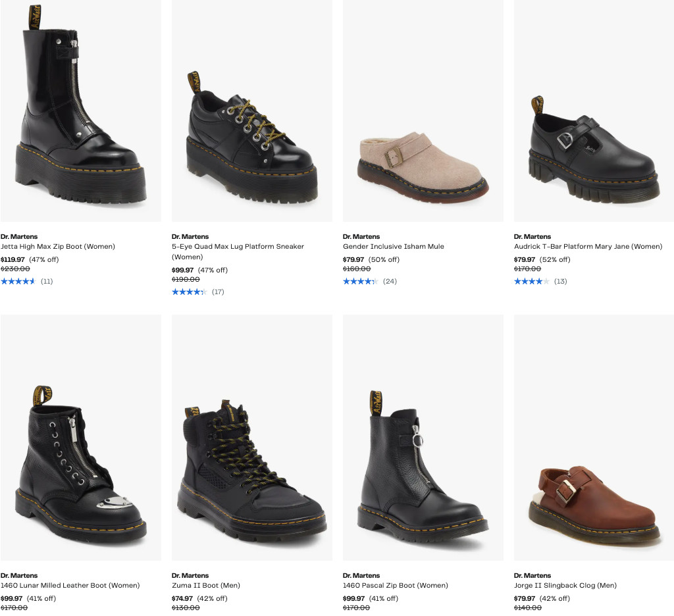The width and height of the screenshot is (674, 616).
Task: Click the star rating with 17 reviews
Action: coord(189,292)
